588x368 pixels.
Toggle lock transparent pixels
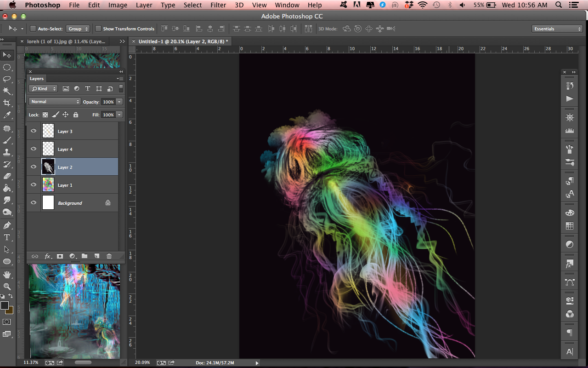tap(45, 115)
